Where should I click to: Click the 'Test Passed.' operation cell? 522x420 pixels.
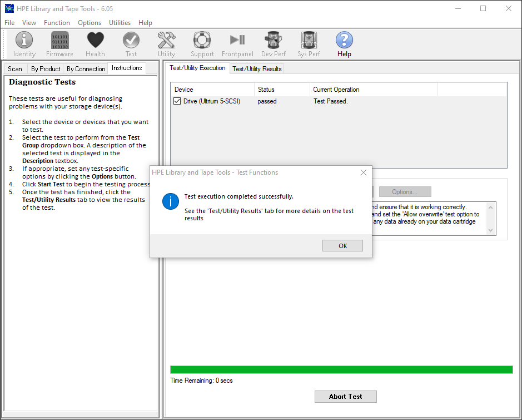(331, 101)
